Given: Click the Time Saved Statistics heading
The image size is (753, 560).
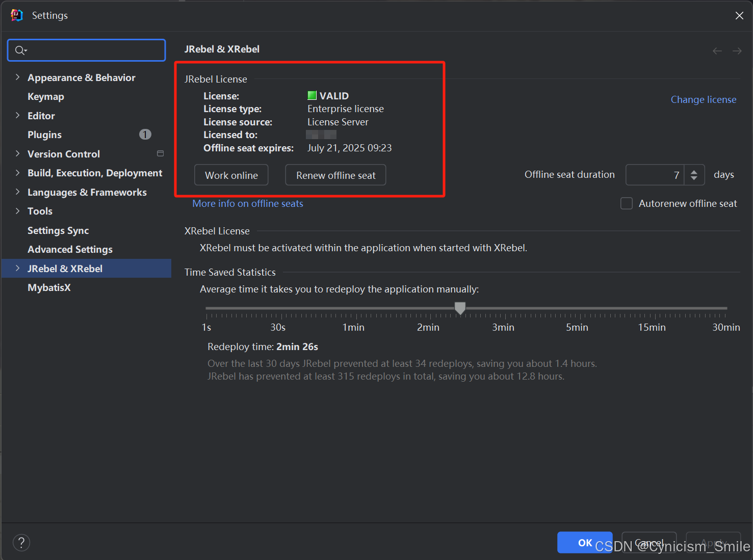Looking at the screenshot, I should [x=230, y=272].
